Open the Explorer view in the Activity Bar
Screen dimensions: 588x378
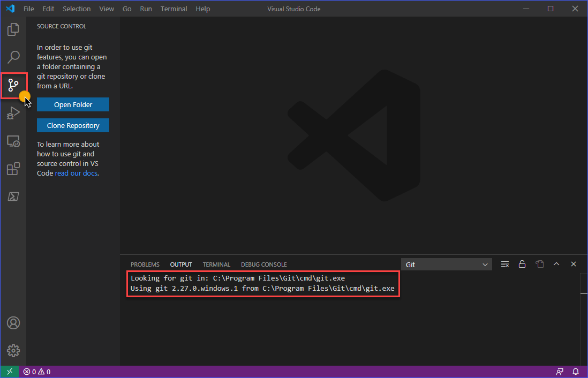[13, 29]
